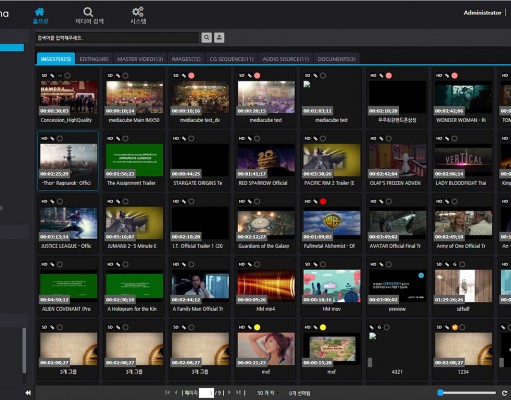Open the IMAGES(72) tab

pyautogui.click(x=186, y=59)
